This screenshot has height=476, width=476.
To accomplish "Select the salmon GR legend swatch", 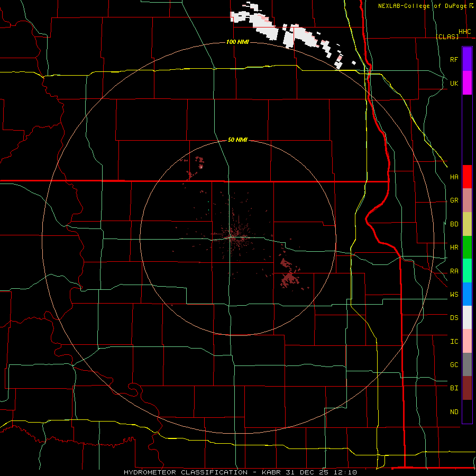I will click(467, 200).
